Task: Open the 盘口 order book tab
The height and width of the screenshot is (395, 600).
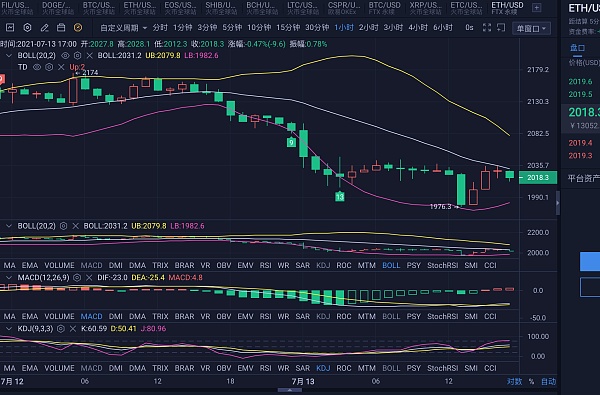Action: point(577,48)
